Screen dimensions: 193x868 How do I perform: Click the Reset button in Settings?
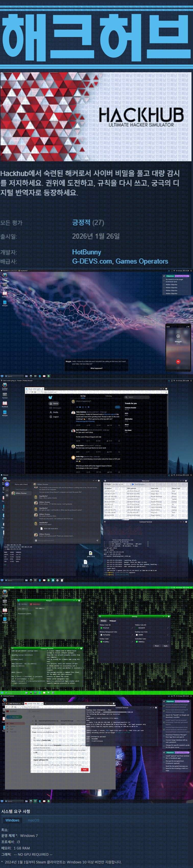tap(156, 646)
